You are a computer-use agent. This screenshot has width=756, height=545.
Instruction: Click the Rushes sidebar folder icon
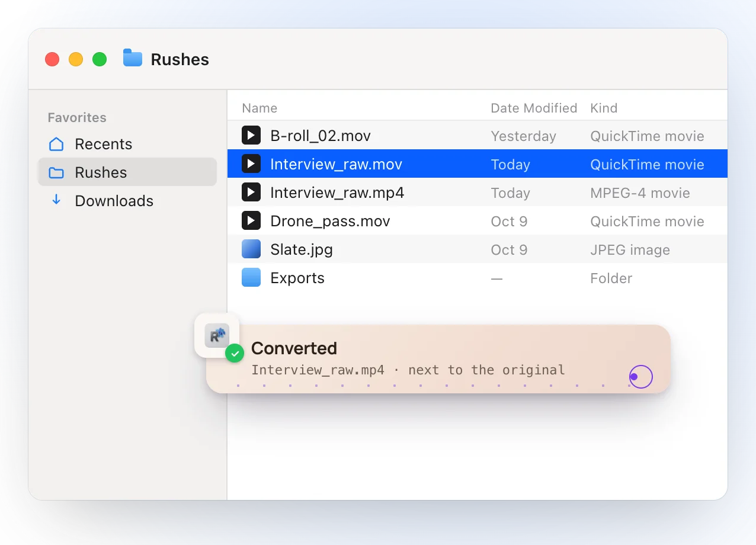(56, 172)
